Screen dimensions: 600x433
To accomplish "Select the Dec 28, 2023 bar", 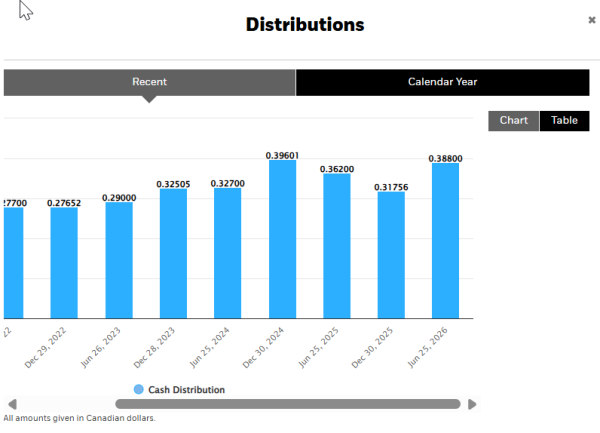I will tap(173, 253).
